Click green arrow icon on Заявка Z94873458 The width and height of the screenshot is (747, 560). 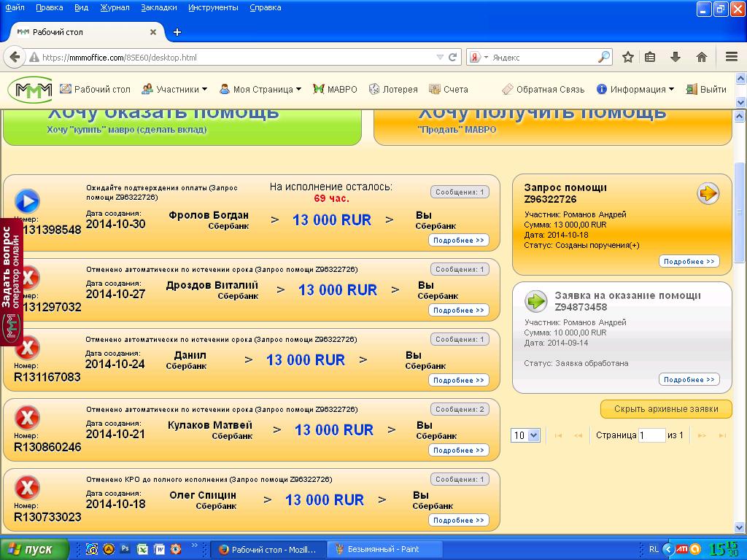click(536, 300)
